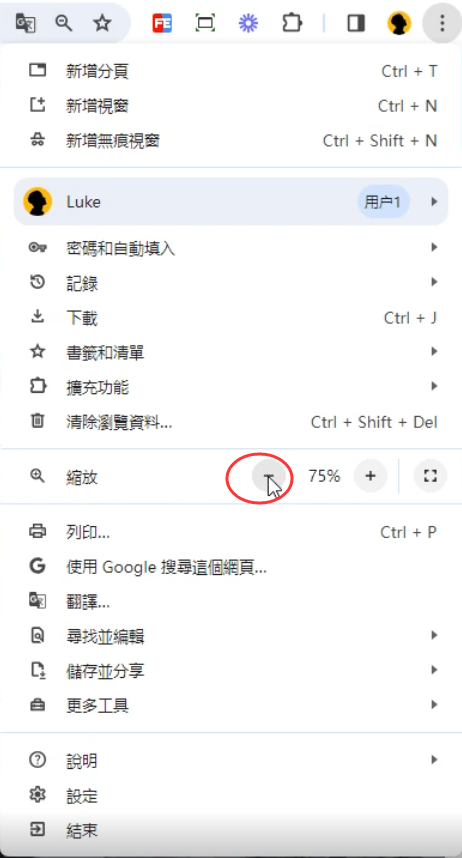Viewport: 462px width, 858px height.
Task: Open the Extensions puzzle piece icon
Action: [292, 23]
